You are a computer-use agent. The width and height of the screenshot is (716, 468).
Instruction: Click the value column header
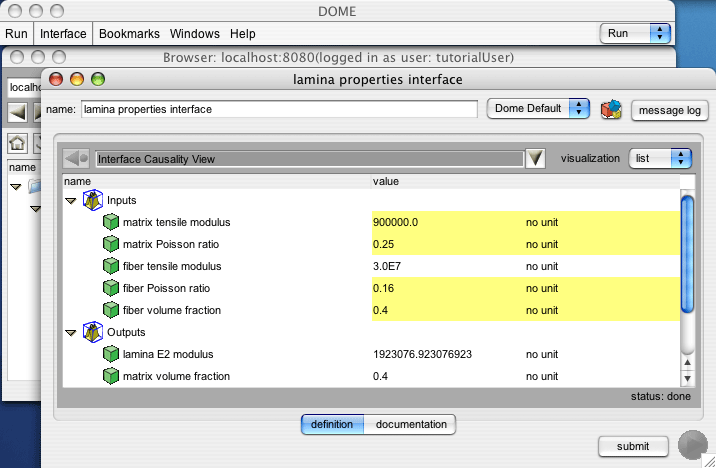(526, 181)
